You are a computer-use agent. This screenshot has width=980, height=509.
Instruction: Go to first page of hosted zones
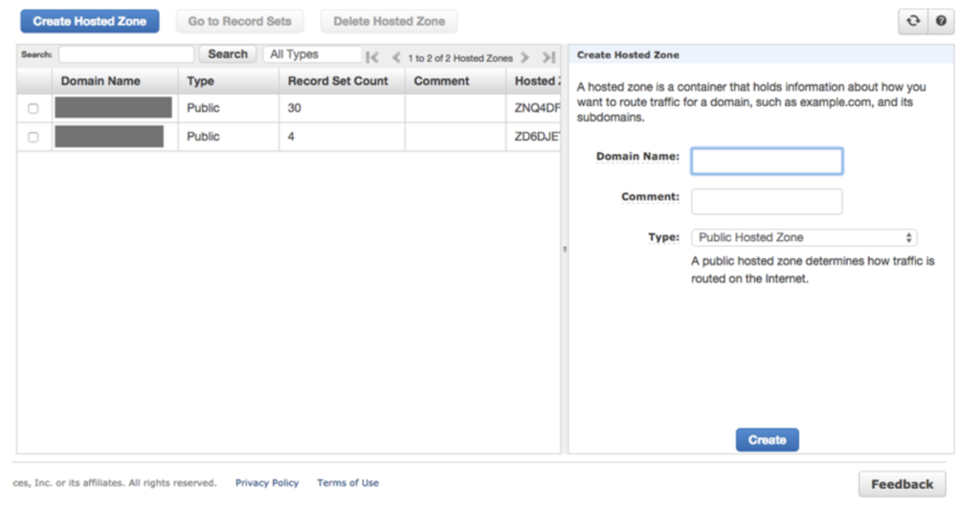pyautogui.click(x=372, y=58)
